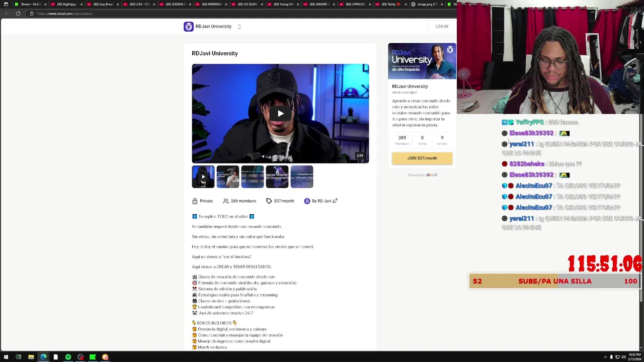Switch to the '(43) Jeey Brown' browser tab

tap(103, 4)
